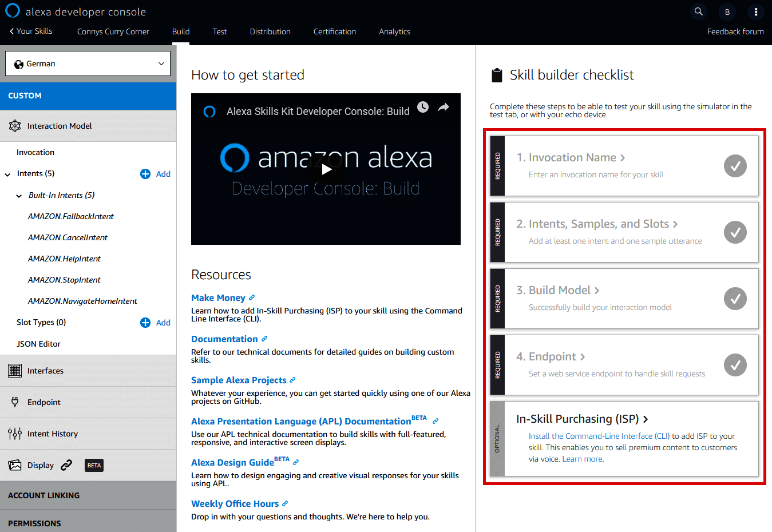772x532 pixels.
Task: Open the vertical ellipsis menu icon
Action: [x=756, y=11]
